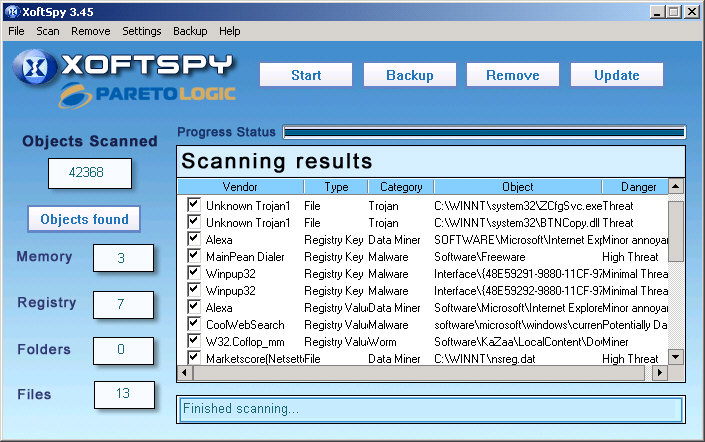This screenshot has width=705, height=442.
Task: Click the 'Scanning results' heading
Action: tap(277, 161)
